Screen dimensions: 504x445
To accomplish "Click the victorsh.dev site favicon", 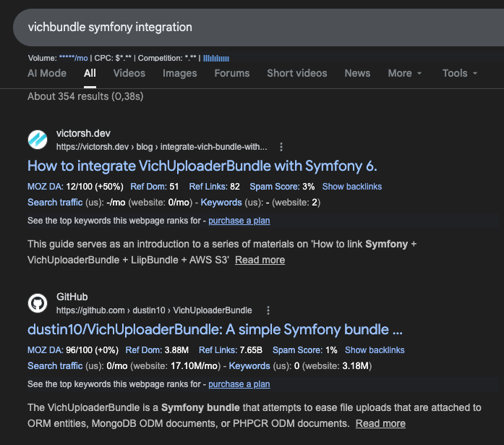I will (38, 140).
